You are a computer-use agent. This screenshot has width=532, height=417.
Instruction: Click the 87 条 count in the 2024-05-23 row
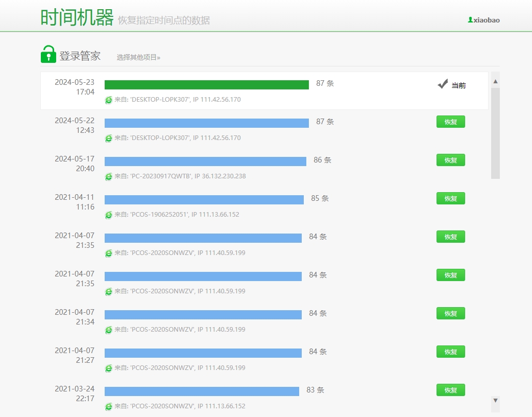[325, 83]
